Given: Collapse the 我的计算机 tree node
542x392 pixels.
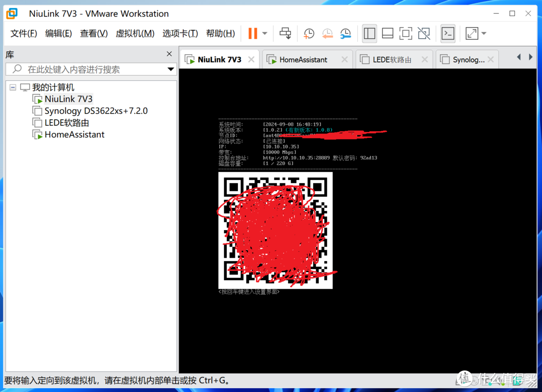Looking at the screenshot, I should point(13,87).
